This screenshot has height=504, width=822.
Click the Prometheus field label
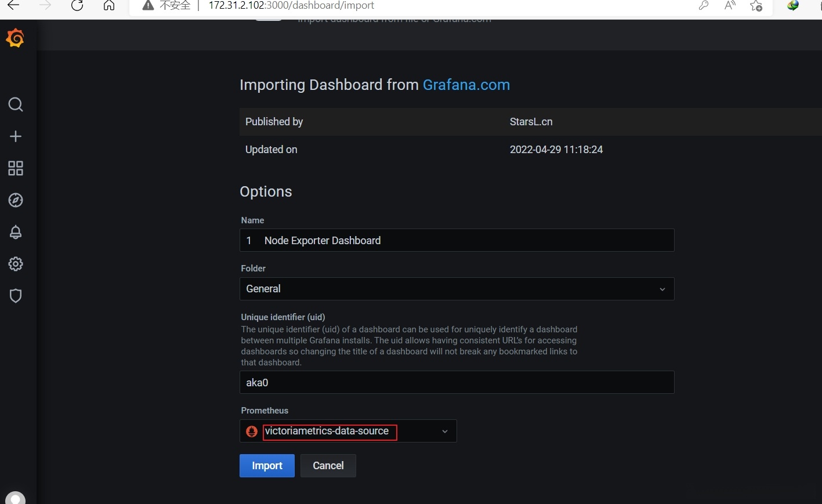(x=265, y=411)
